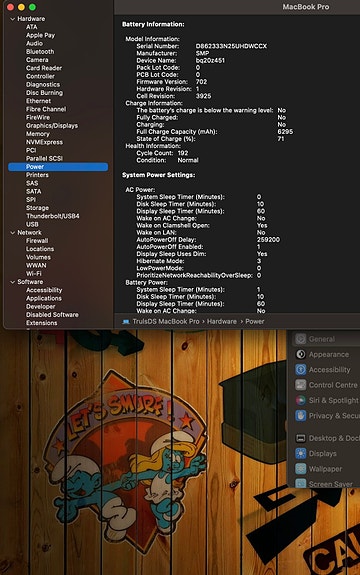Click Hardware in the path bar
This screenshot has height=575, width=360.
222,322
